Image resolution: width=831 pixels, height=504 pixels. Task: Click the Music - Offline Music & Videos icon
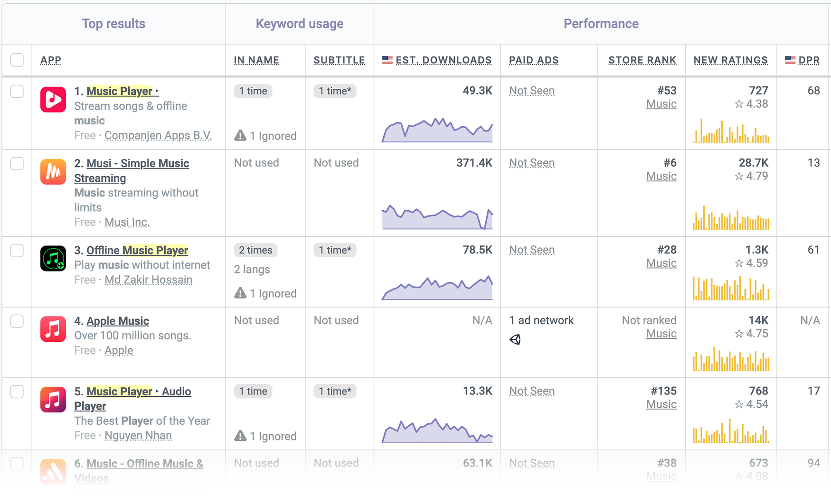(53, 472)
